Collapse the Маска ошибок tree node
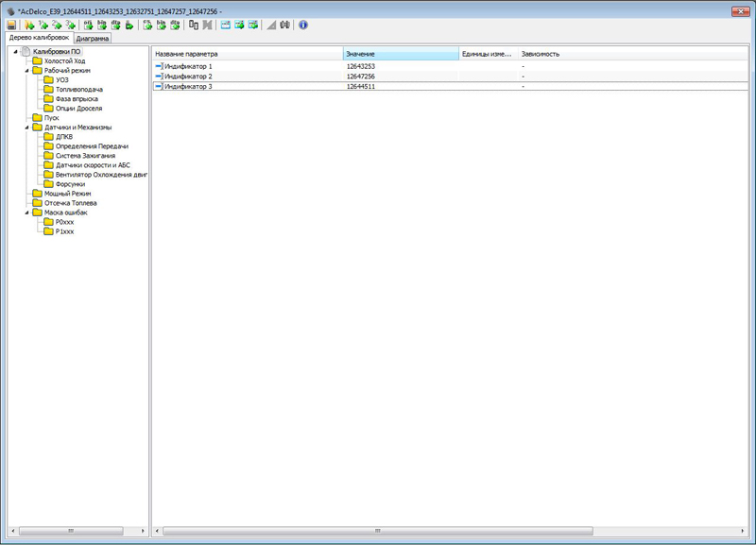The width and height of the screenshot is (756, 545). click(x=27, y=213)
